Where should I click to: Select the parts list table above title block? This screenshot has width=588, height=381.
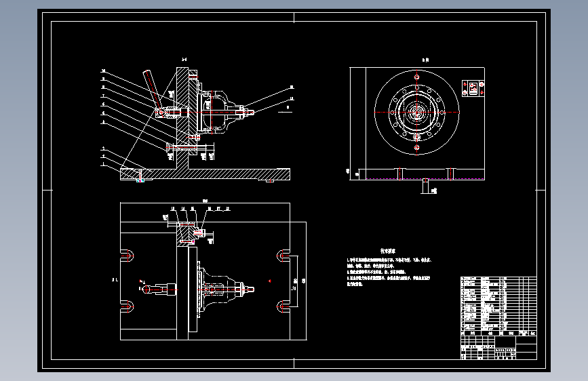coord(498,306)
